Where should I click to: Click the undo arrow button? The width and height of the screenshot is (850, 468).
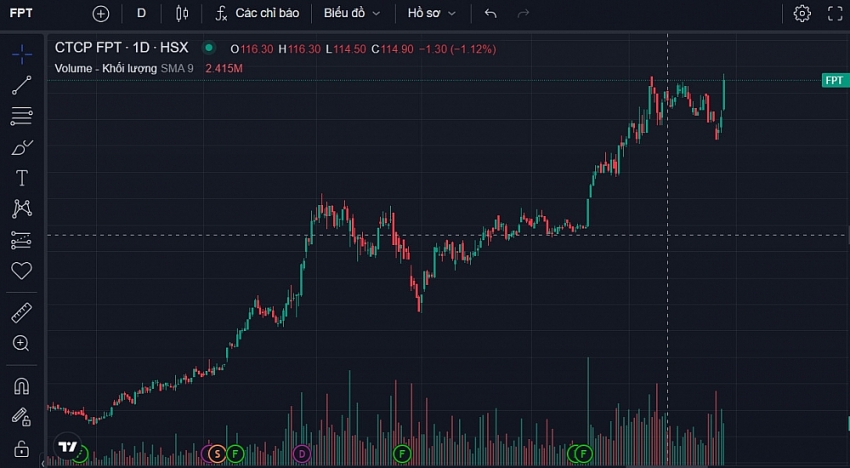(x=490, y=14)
